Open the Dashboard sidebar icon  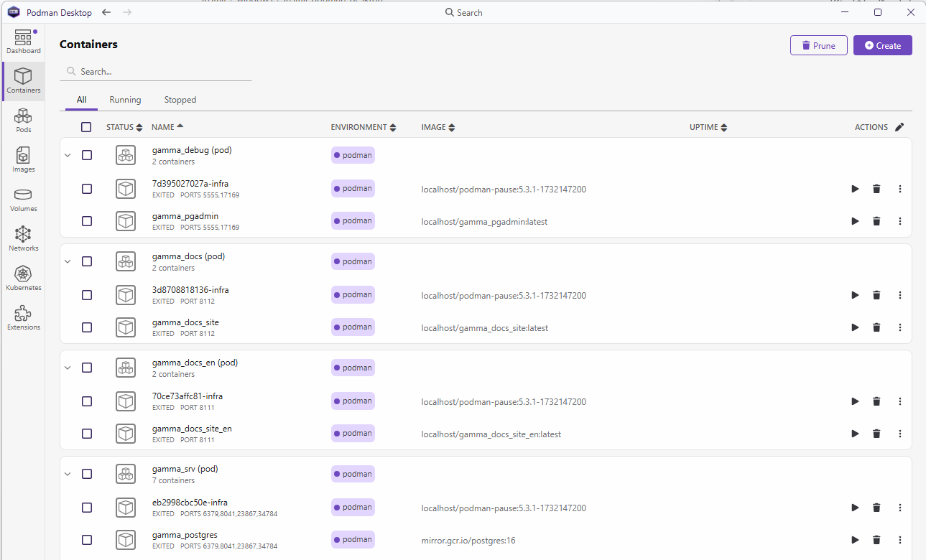[x=23, y=42]
